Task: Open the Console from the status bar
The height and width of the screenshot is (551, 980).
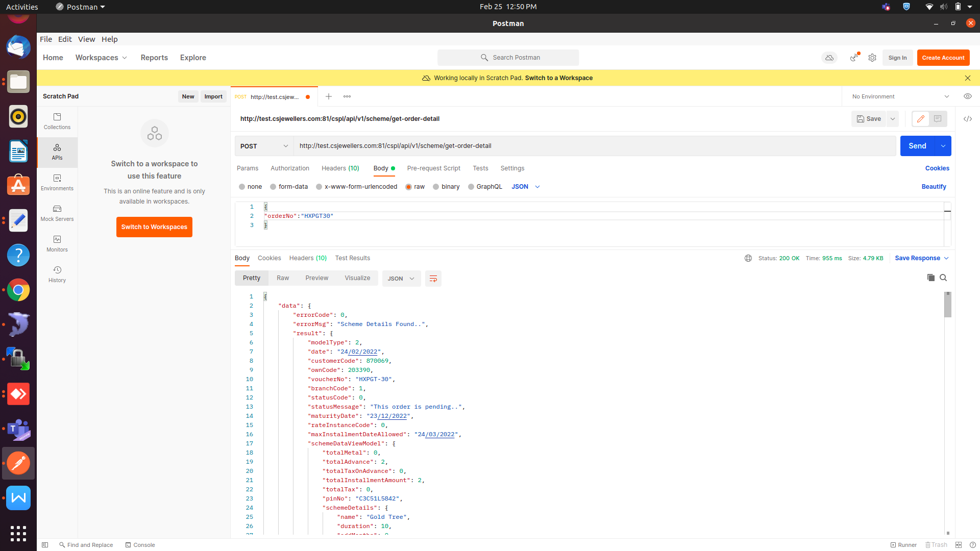Action: (140, 545)
